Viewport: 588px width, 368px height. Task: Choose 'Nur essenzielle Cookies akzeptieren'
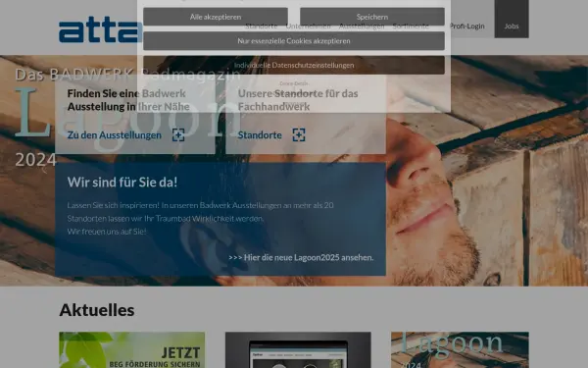pos(294,40)
